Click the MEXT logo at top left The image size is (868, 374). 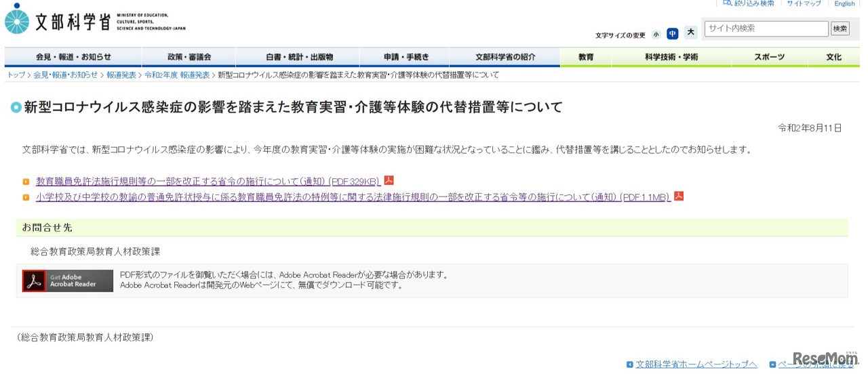click(x=95, y=20)
